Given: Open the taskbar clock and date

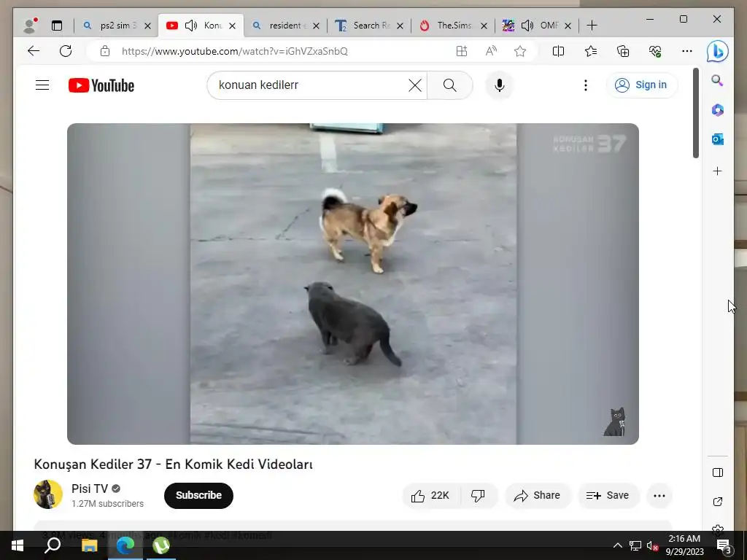Looking at the screenshot, I should point(684,545).
